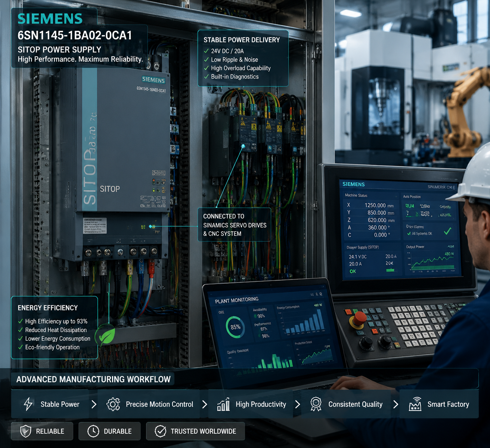This screenshot has height=448, width=490.
Task: Click the Smart Factory building icon
Action: [415, 404]
